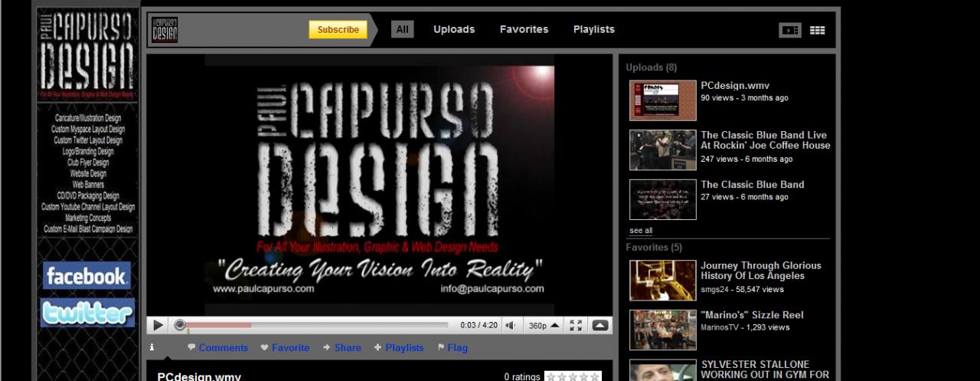Open the Twitter logo link

(x=87, y=312)
